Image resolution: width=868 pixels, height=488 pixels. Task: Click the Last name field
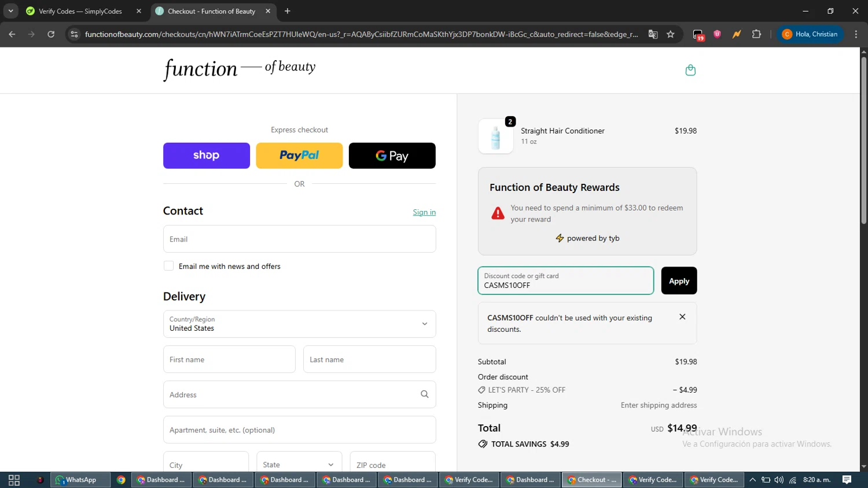(x=369, y=359)
